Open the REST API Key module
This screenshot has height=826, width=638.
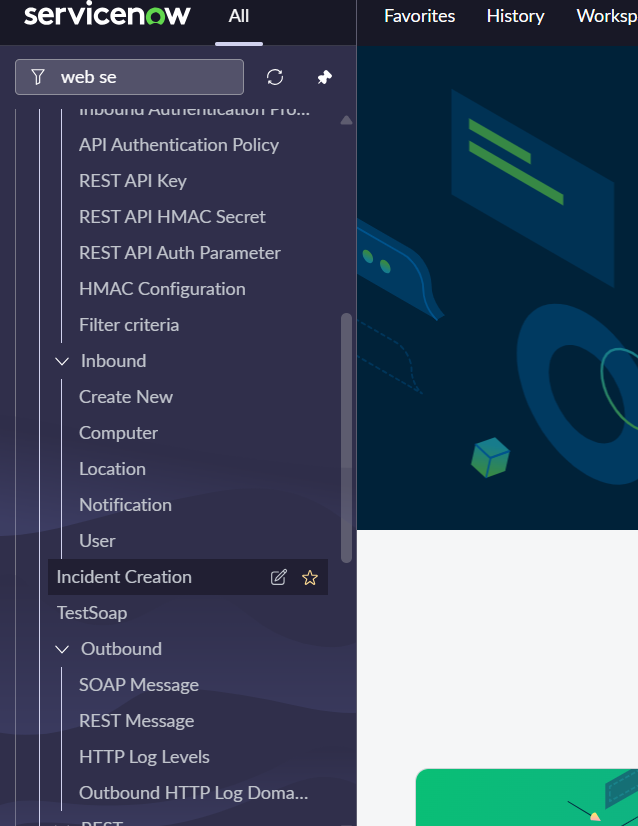pos(133,181)
